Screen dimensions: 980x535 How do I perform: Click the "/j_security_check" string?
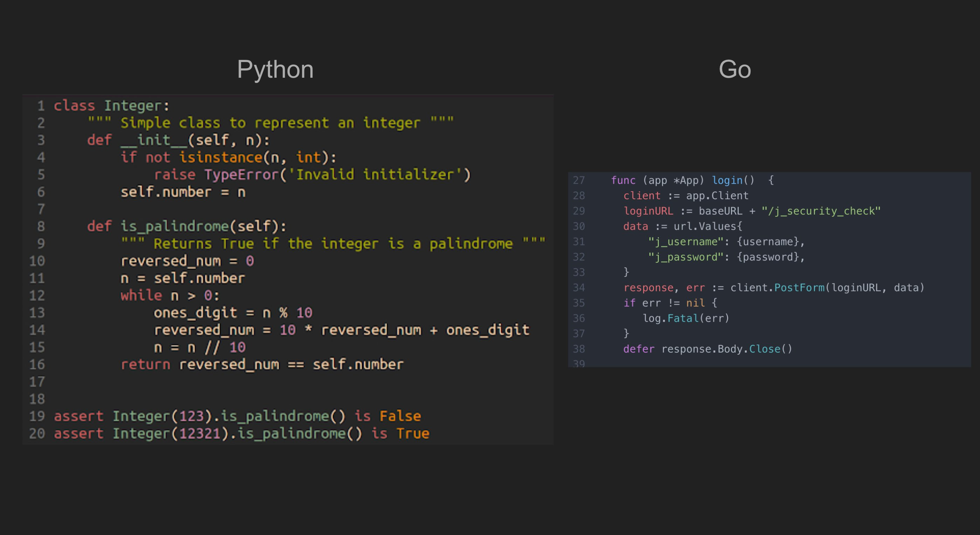pos(821,211)
